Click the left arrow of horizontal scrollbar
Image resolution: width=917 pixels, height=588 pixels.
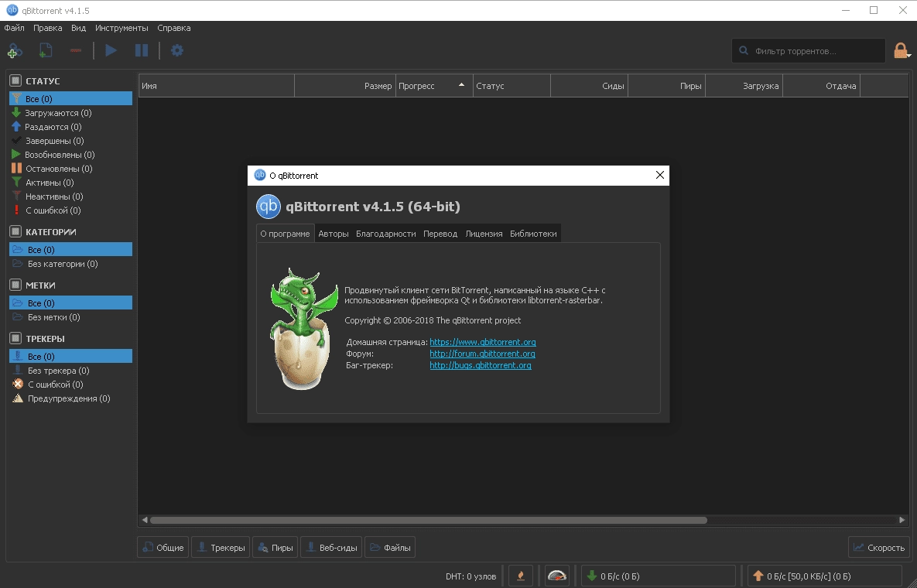point(145,520)
